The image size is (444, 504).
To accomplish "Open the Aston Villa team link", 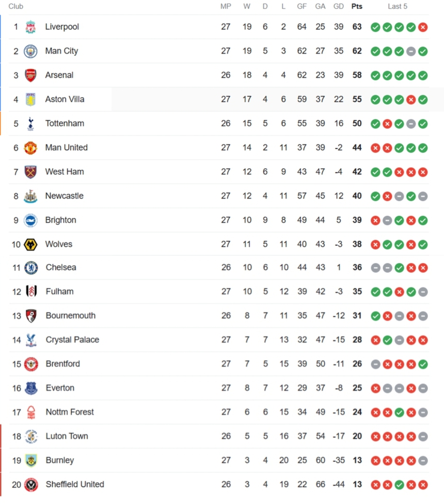I will point(65,99).
